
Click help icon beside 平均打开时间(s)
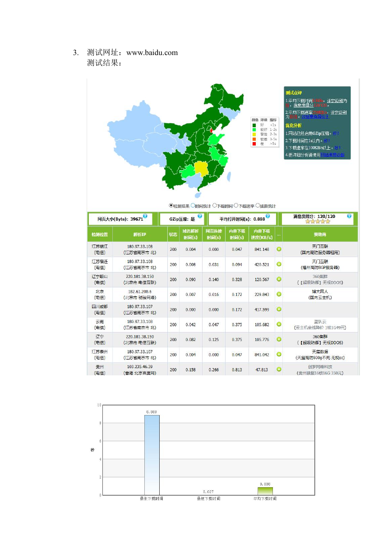click(x=268, y=216)
